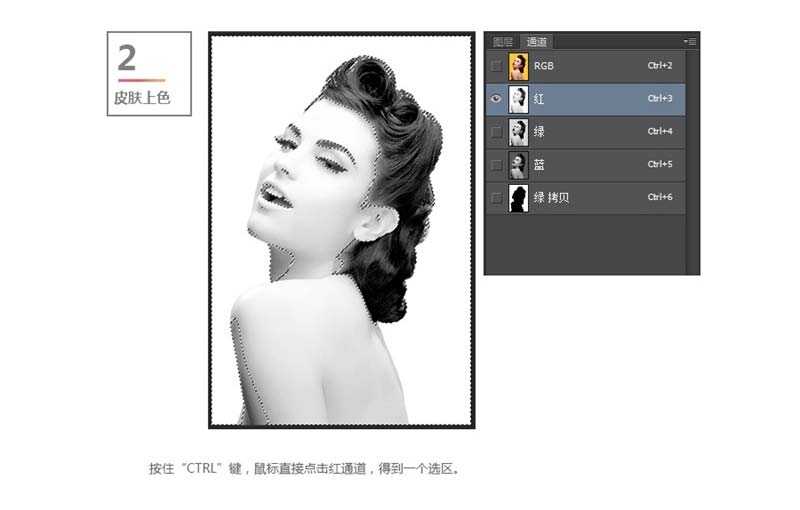Click the RGB channel thumbnail

(518, 67)
